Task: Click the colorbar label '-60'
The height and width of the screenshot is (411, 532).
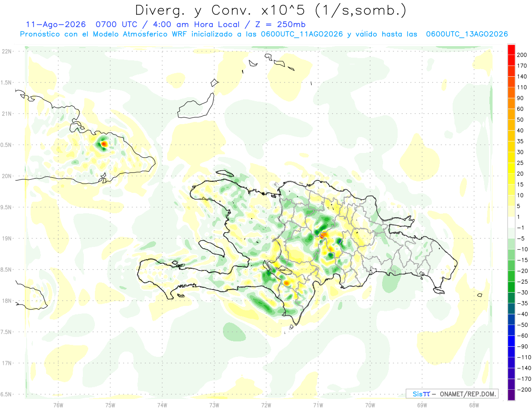Action: (524, 336)
